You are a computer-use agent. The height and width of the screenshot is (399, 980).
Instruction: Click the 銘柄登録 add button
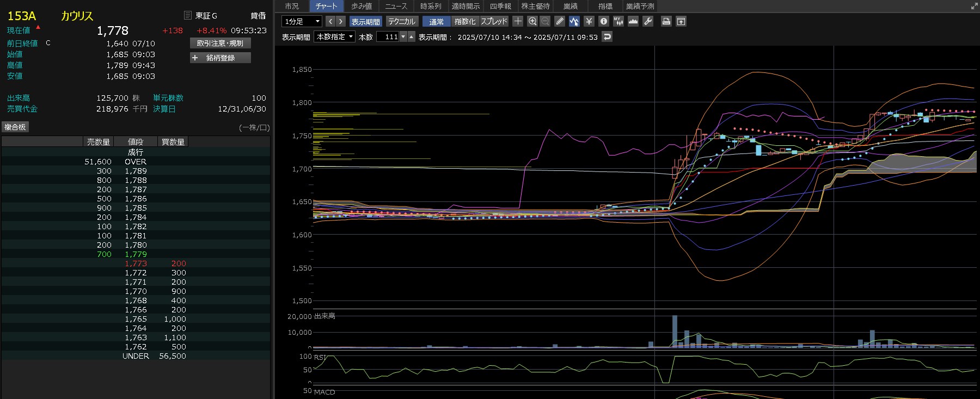(220, 58)
